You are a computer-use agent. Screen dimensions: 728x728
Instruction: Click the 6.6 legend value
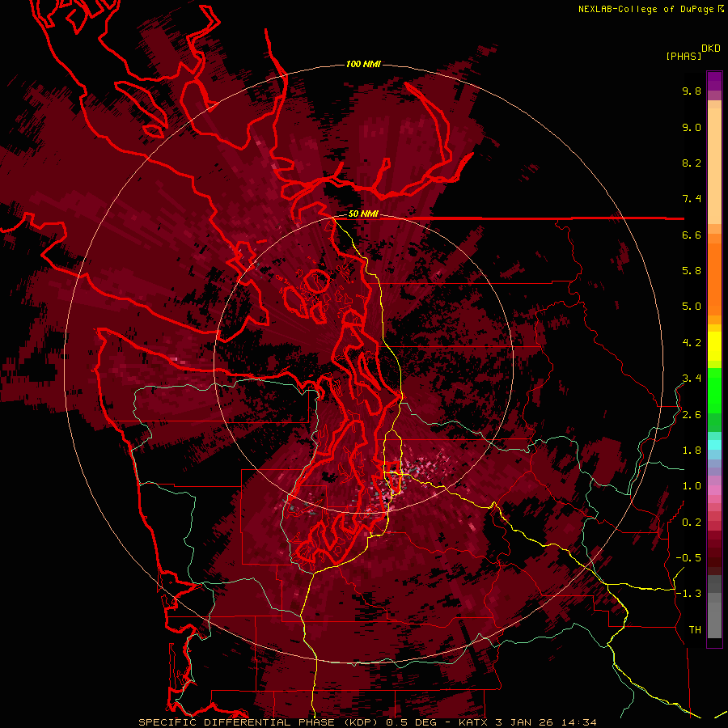tap(692, 235)
